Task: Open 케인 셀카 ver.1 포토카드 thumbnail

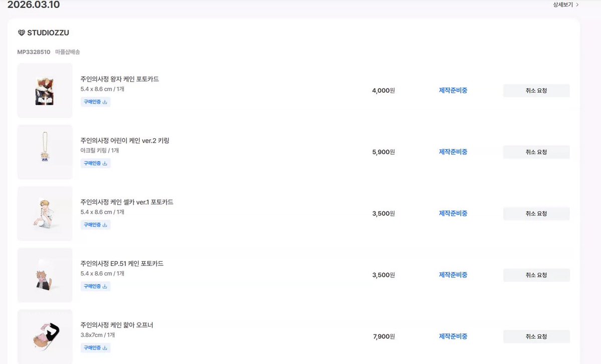Action: click(45, 214)
